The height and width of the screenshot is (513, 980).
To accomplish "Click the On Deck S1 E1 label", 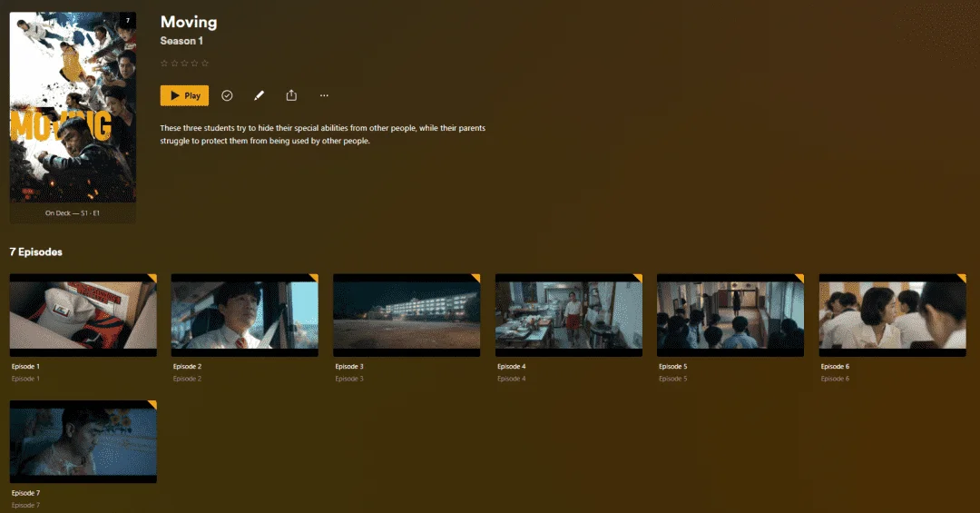I will [x=73, y=213].
